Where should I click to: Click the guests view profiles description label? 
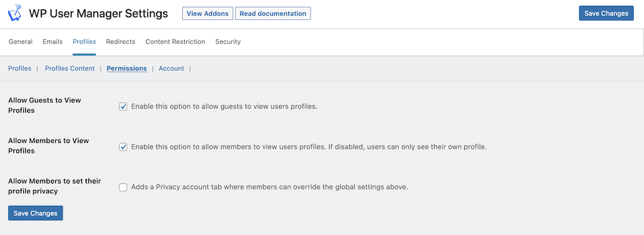pos(225,106)
